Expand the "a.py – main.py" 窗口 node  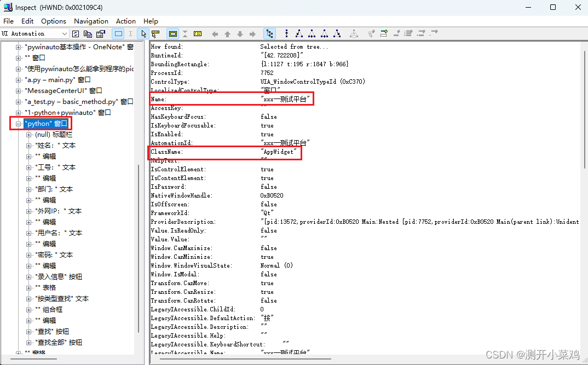point(18,80)
